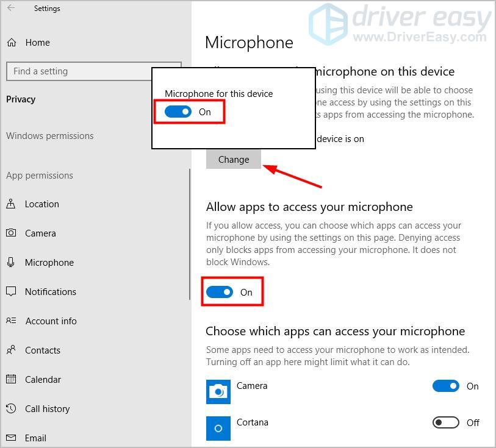Click the Contacts people icon
496x448 pixels.
tap(11, 350)
